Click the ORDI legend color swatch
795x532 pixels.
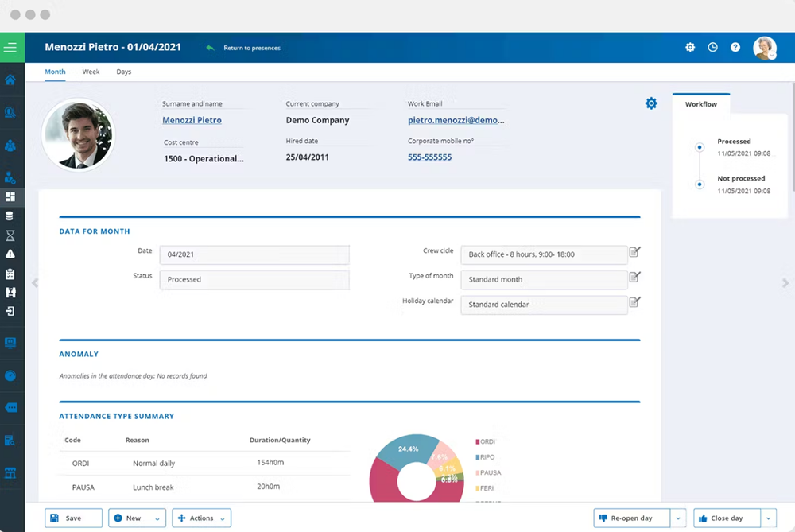[x=478, y=441]
